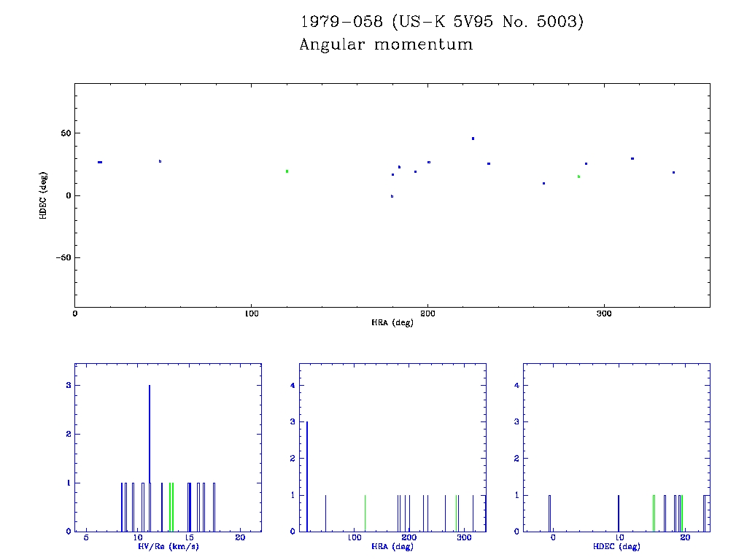Viewport: 747px width, 560px height.
Task: Select the green bars in HV/Re histogram
Action: click(171, 507)
